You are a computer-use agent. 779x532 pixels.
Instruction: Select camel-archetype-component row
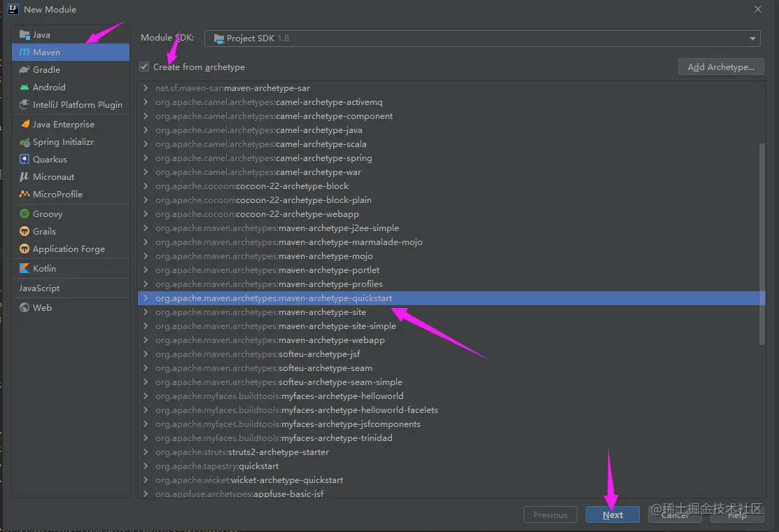(451, 115)
